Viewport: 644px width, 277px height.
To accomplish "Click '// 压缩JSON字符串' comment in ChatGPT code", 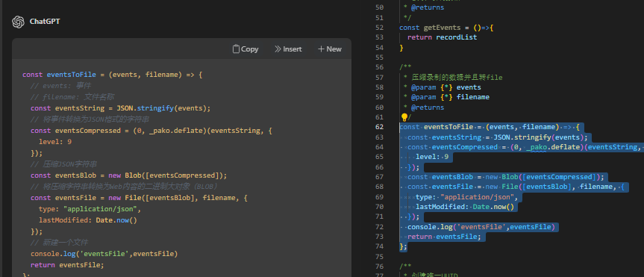I will 63,164.
